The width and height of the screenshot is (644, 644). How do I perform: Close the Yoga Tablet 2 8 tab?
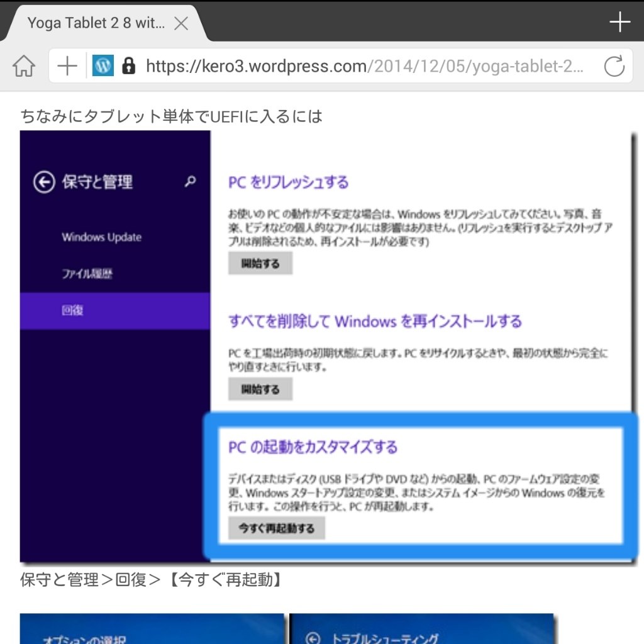(180, 23)
